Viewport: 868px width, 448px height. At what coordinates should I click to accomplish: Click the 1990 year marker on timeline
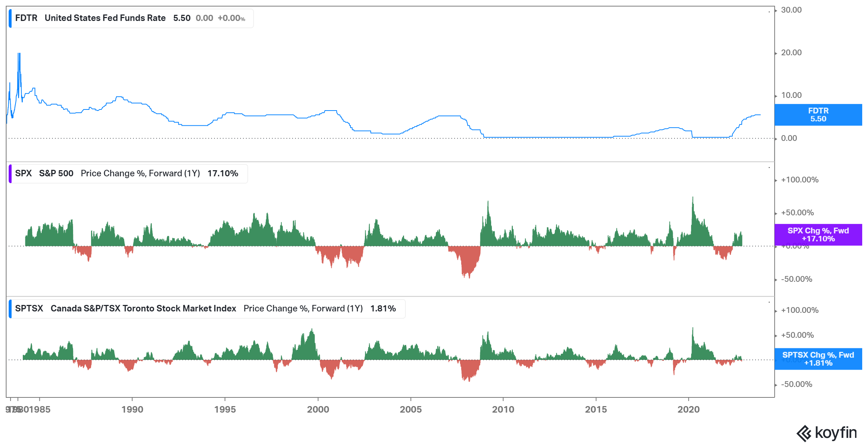pyautogui.click(x=132, y=409)
